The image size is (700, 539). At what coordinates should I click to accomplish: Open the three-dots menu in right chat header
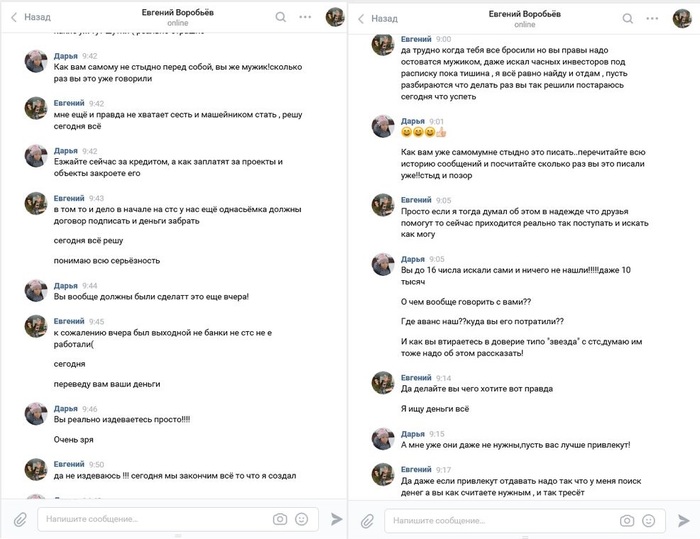point(652,17)
